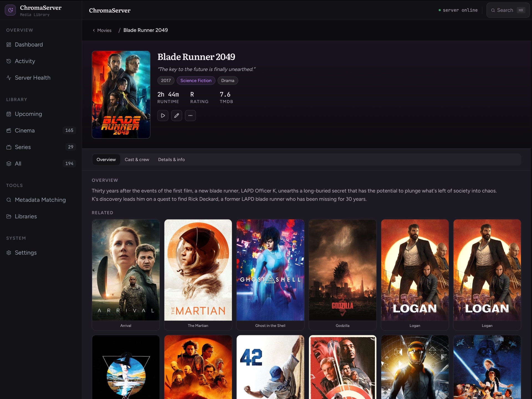Click the Search field in header
This screenshot has height=399, width=532.
tap(508, 10)
